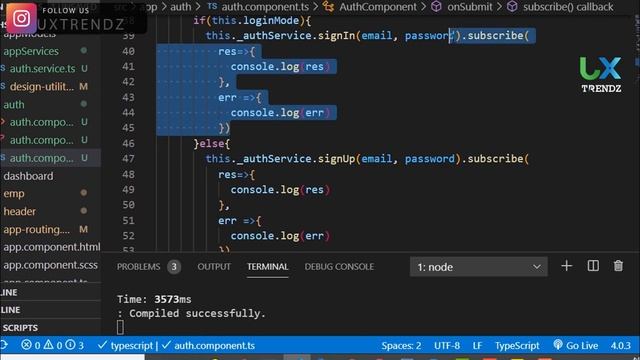The image size is (640, 360).
Task: Change indentation via Spaces: 2
Action: pyautogui.click(x=401, y=346)
